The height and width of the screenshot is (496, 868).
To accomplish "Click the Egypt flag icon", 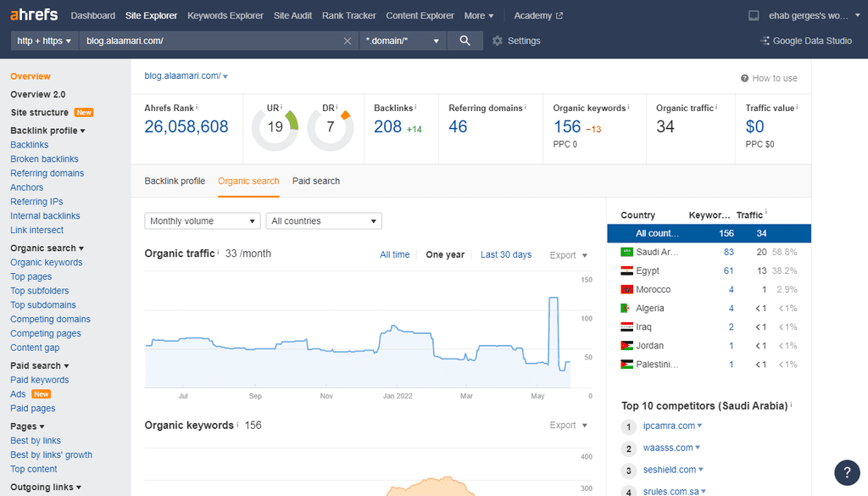I will (626, 270).
